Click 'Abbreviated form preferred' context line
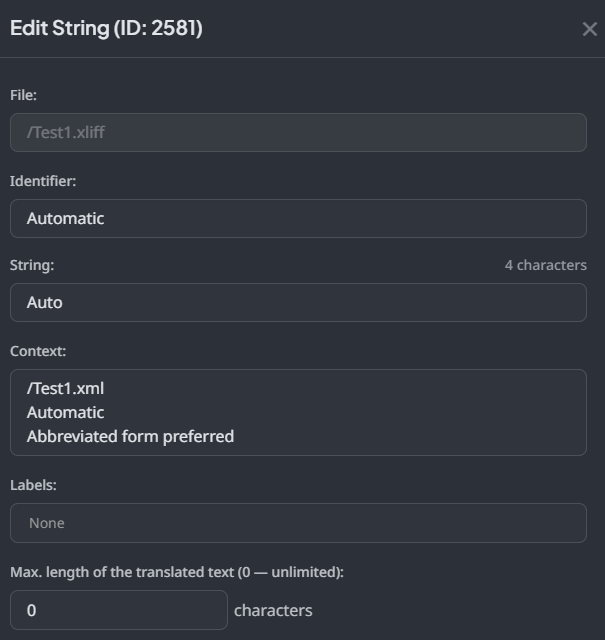 130,436
